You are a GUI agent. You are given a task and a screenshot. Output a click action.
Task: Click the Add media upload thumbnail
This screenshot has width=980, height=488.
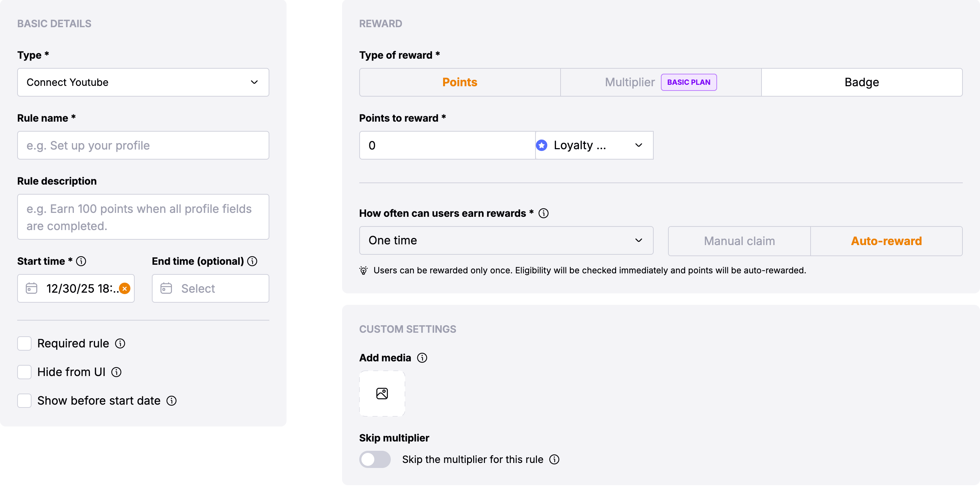382,394
